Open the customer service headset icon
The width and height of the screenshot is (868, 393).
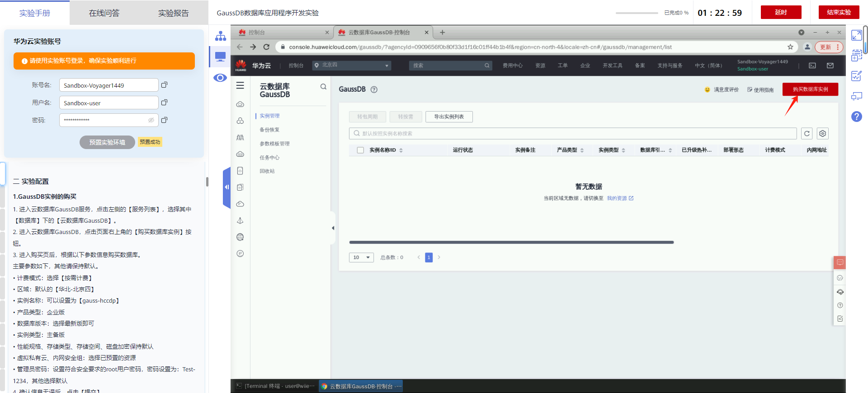tap(840, 292)
